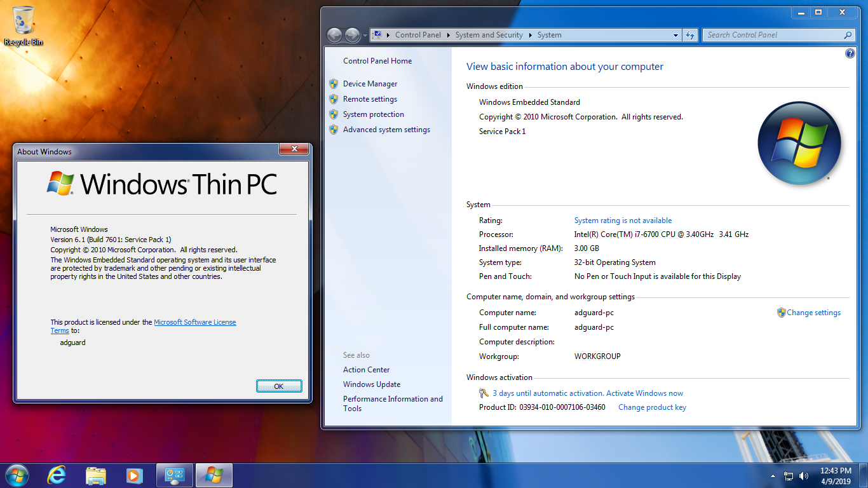This screenshot has width=868, height=488.
Task: Click the Service Pack 1 text in System window
Action: 503,132
